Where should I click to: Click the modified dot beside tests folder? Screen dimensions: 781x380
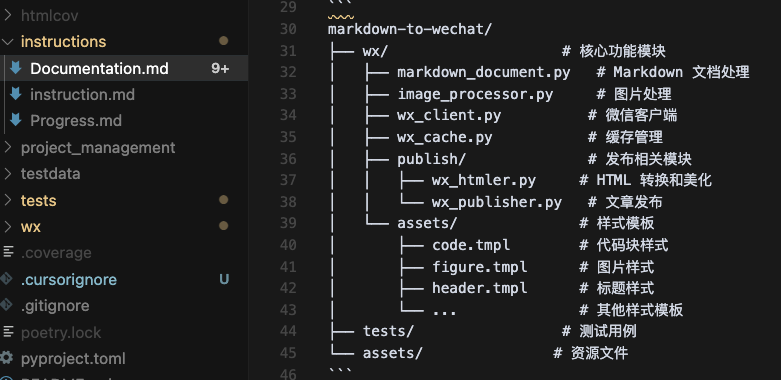tap(224, 200)
